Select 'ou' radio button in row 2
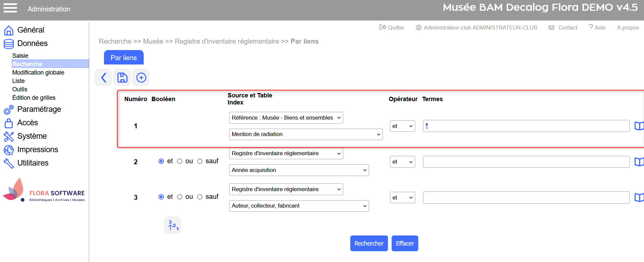This screenshot has height=262, width=644. point(180,162)
